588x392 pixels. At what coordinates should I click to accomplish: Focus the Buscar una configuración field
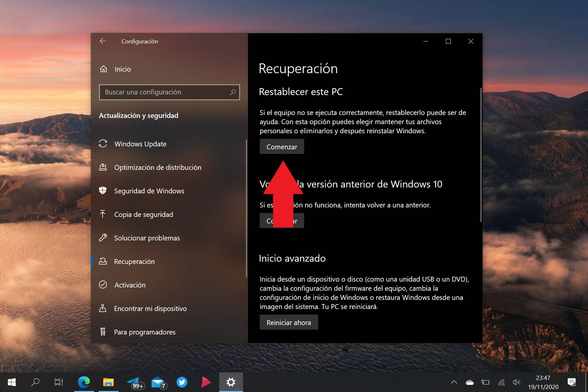click(169, 92)
